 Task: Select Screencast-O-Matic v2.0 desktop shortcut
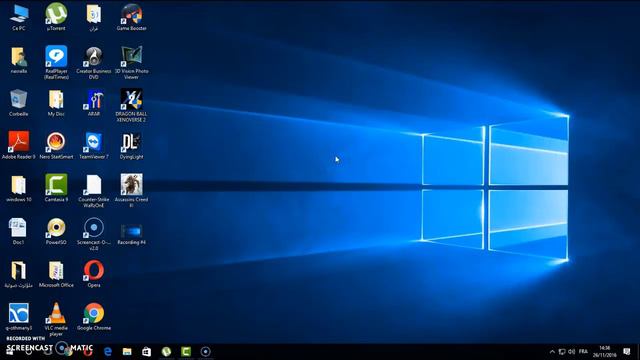(94, 233)
